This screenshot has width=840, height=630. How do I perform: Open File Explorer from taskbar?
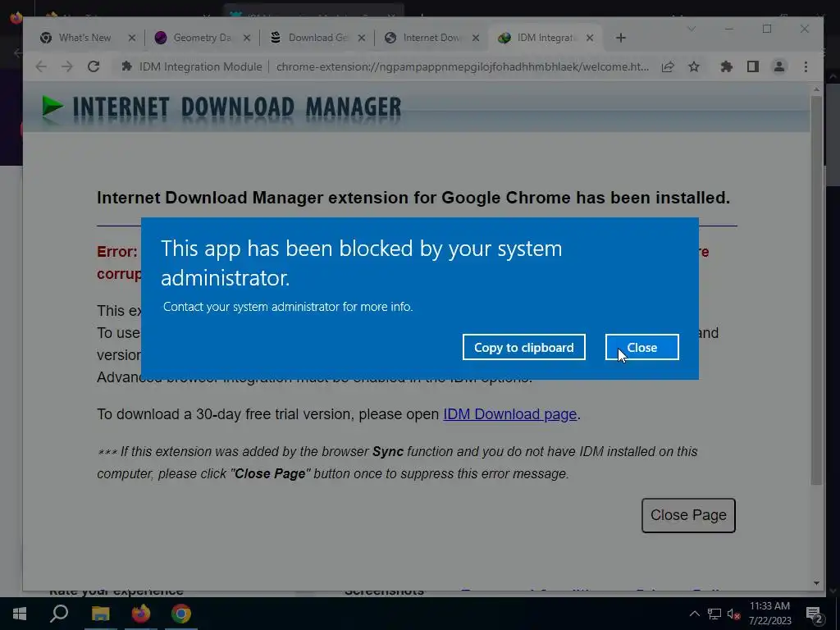tap(100, 614)
